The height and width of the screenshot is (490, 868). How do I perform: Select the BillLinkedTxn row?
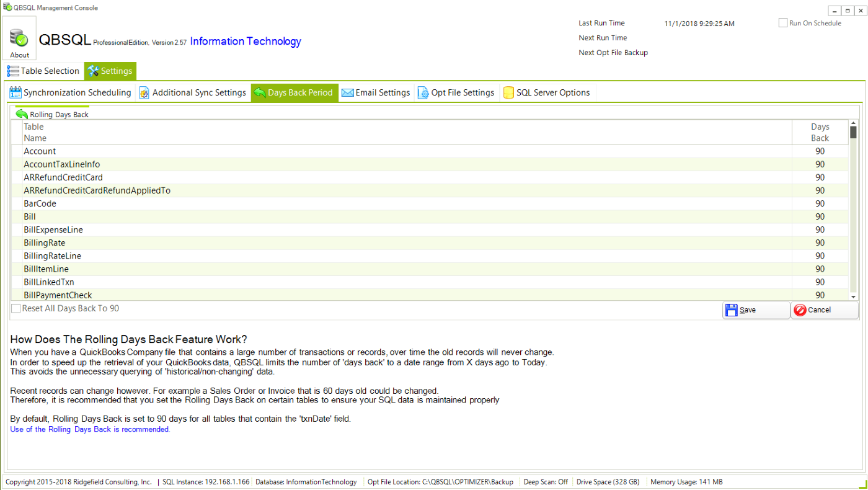coord(430,282)
